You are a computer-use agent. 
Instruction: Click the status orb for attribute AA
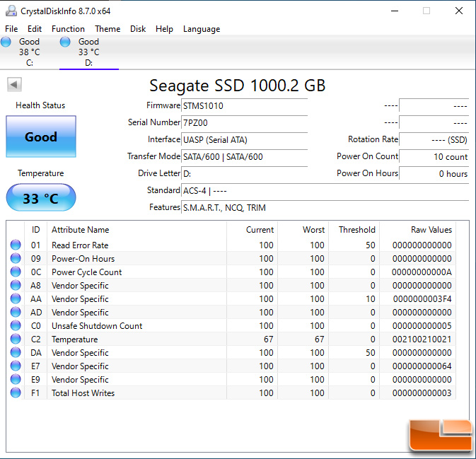point(16,298)
